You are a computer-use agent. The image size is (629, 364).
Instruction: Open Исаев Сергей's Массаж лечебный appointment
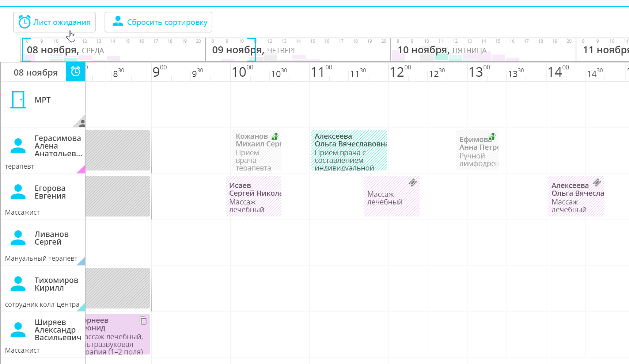tap(254, 196)
